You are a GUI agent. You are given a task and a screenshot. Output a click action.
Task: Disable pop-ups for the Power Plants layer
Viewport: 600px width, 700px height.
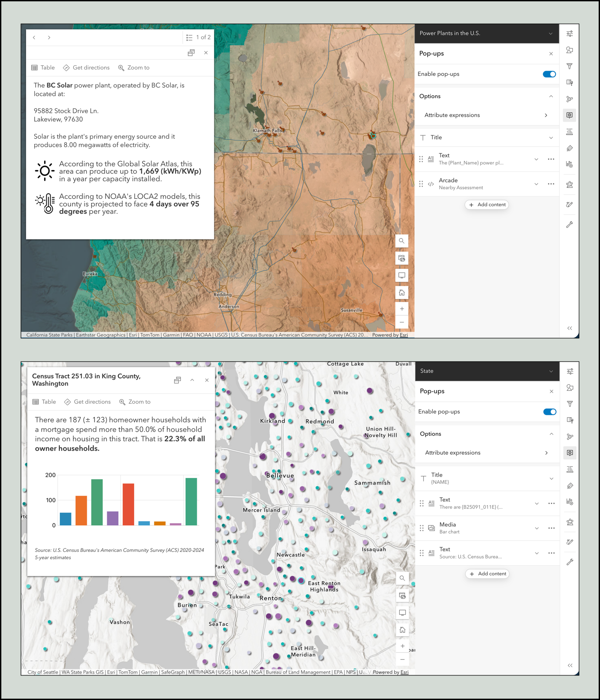pyautogui.click(x=549, y=74)
